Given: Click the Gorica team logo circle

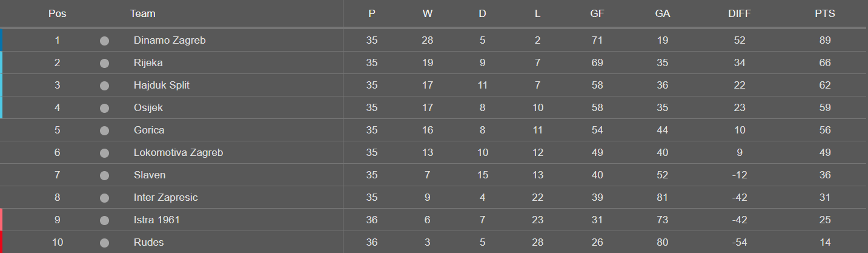Looking at the screenshot, I should [x=104, y=130].
